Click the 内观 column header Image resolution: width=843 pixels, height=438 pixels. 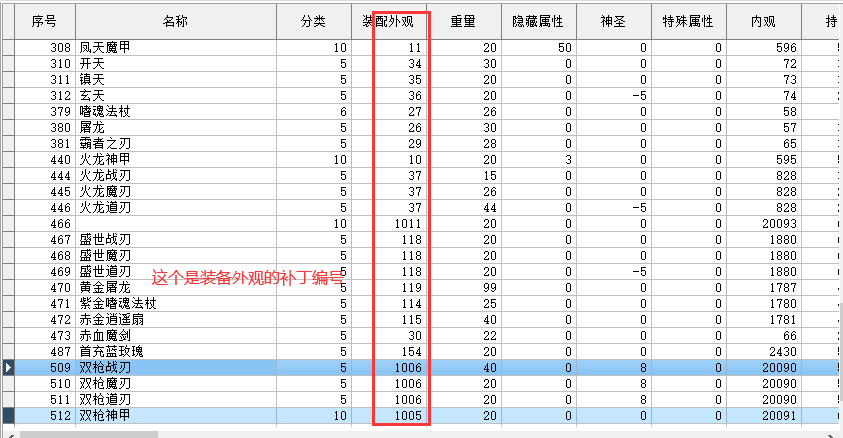coord(763,20)
